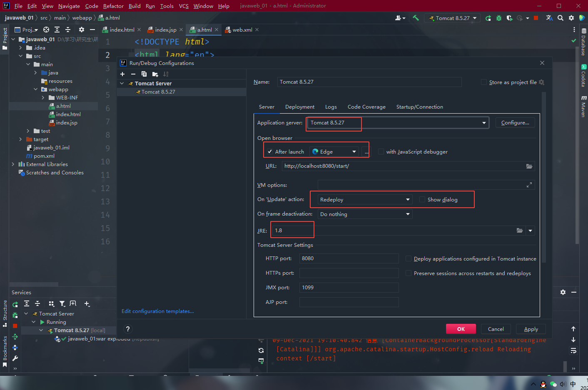588x390 pixels.
Task: Remove configuration with the minus icon
Action: [133, 74]
